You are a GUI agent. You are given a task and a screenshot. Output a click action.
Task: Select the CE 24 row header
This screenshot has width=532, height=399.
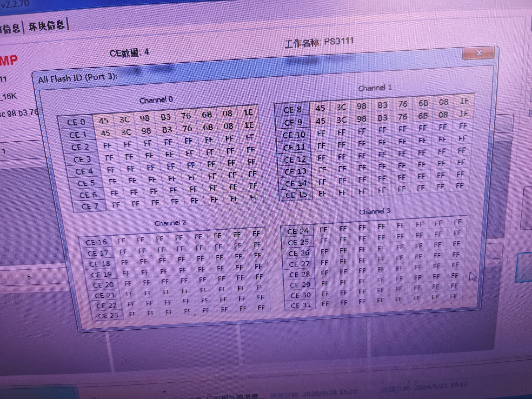click(298, 231)
